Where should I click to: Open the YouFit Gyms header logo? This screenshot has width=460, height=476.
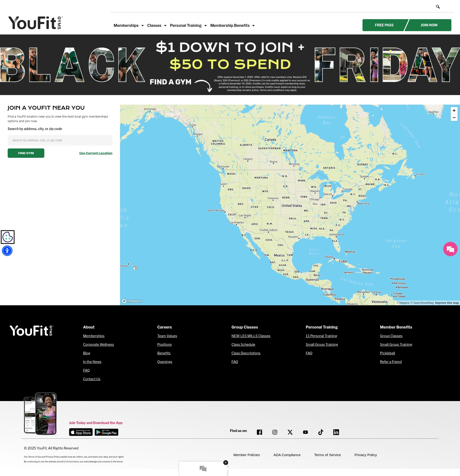(35, 23)
